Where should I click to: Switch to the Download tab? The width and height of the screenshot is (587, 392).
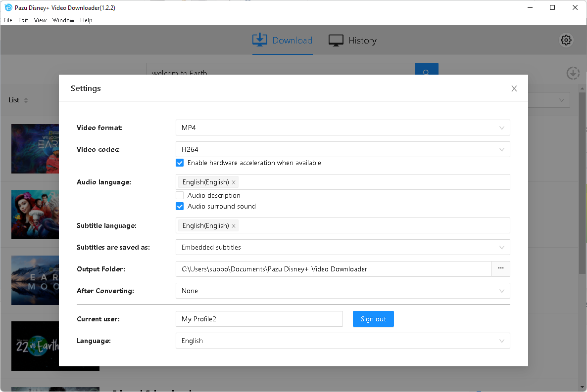pyautogui.click(x=282, y=41)
